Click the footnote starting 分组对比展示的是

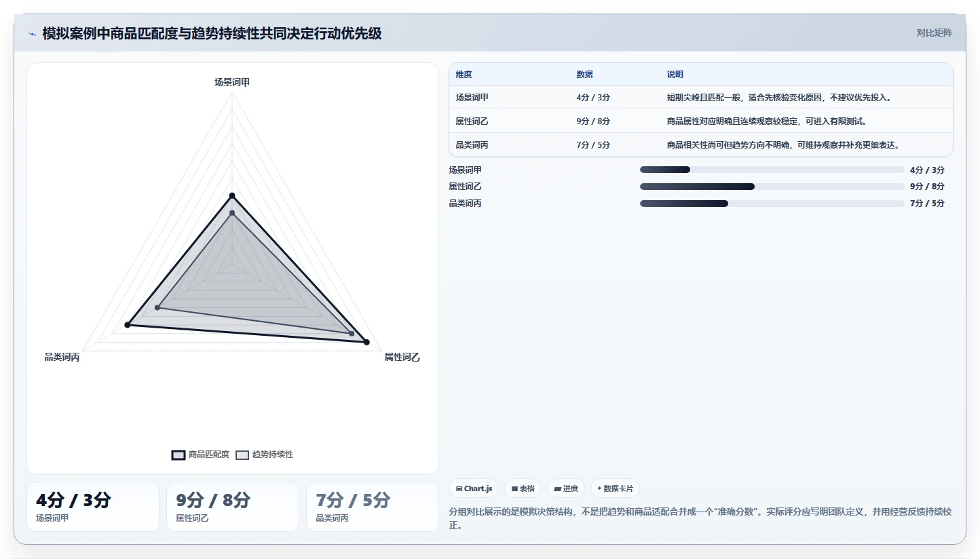point(700,518)
